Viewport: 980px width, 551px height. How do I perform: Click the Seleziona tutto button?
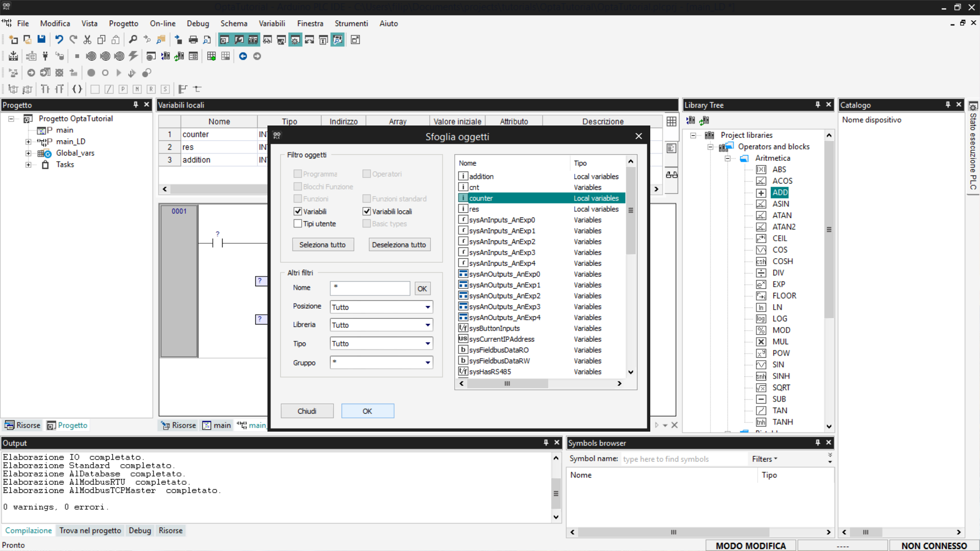323,245
